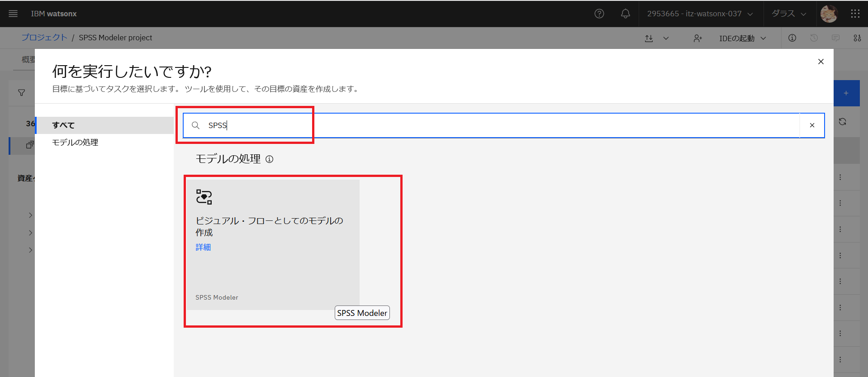Open the IDEの起動 dropdown
This screenshot has width=868, height=377.
[743, 38]
